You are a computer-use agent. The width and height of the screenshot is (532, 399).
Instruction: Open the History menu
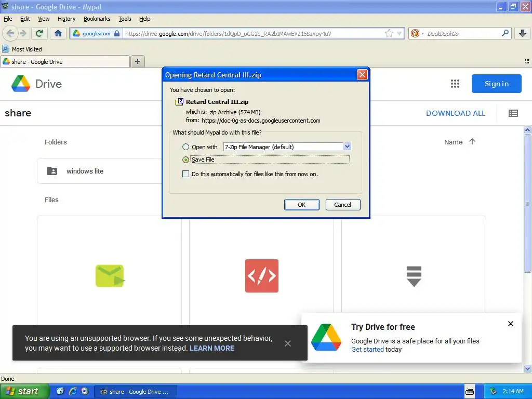66,19
